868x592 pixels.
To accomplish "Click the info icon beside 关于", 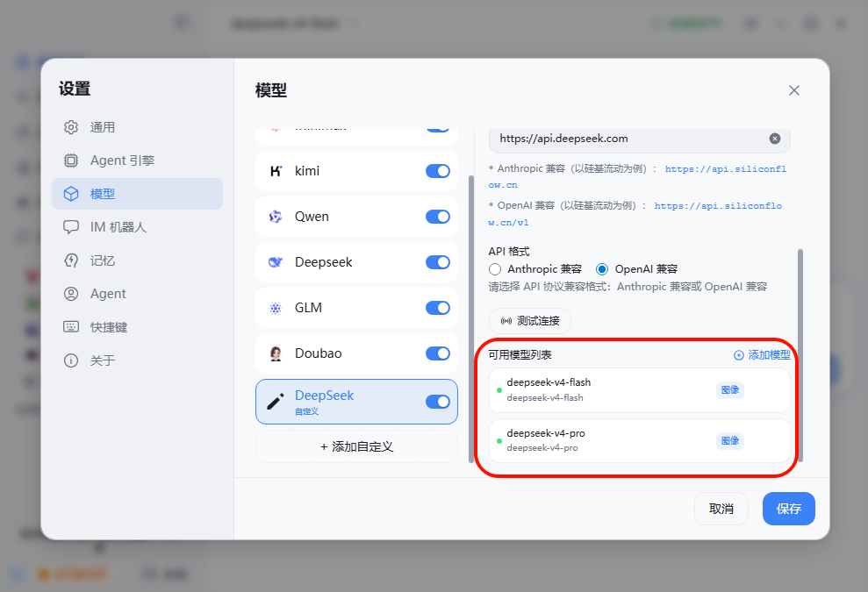I will pos(71,360).
